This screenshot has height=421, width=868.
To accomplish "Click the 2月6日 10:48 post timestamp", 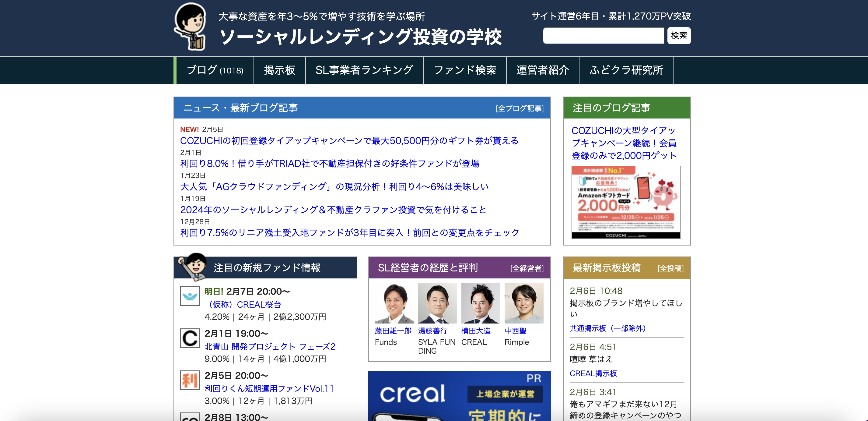I will tap(596, 291).
